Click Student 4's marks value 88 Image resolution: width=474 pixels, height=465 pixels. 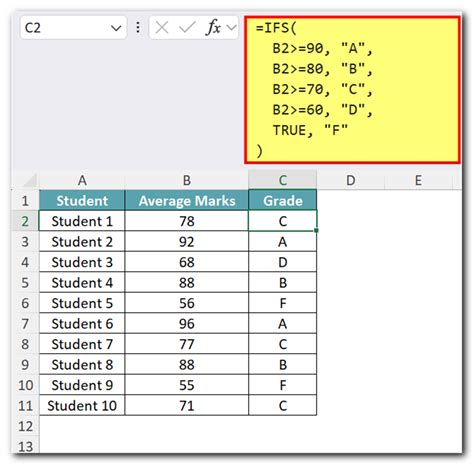click(187, 283)
